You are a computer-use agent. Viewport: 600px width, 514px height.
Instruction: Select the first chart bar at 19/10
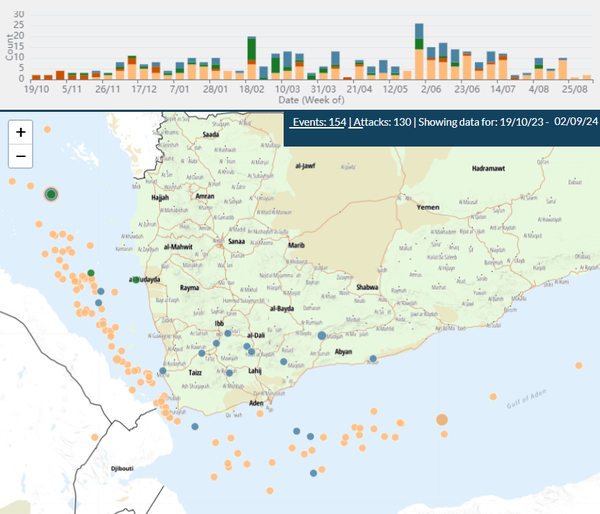pyautogui.click(x=36, y=77)
